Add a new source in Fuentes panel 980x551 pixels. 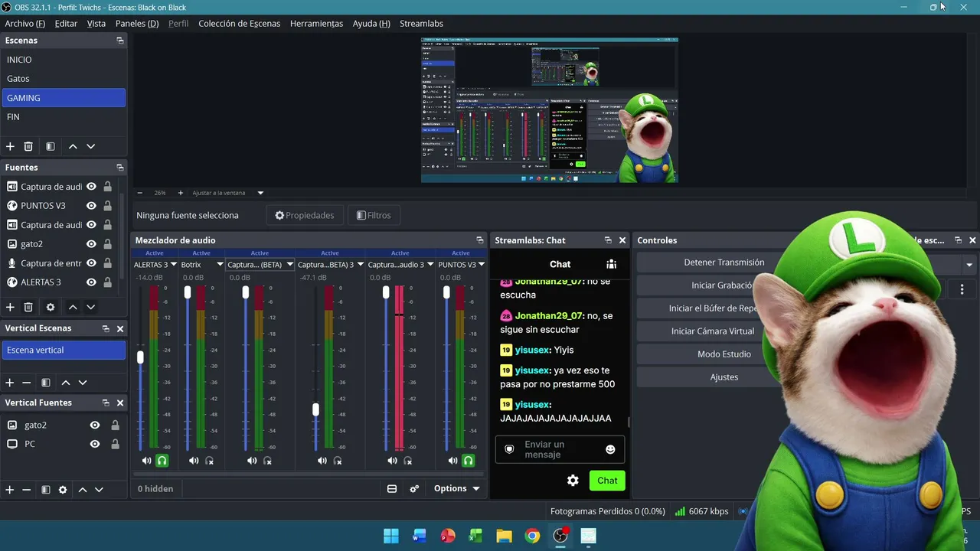click(10, 307)
